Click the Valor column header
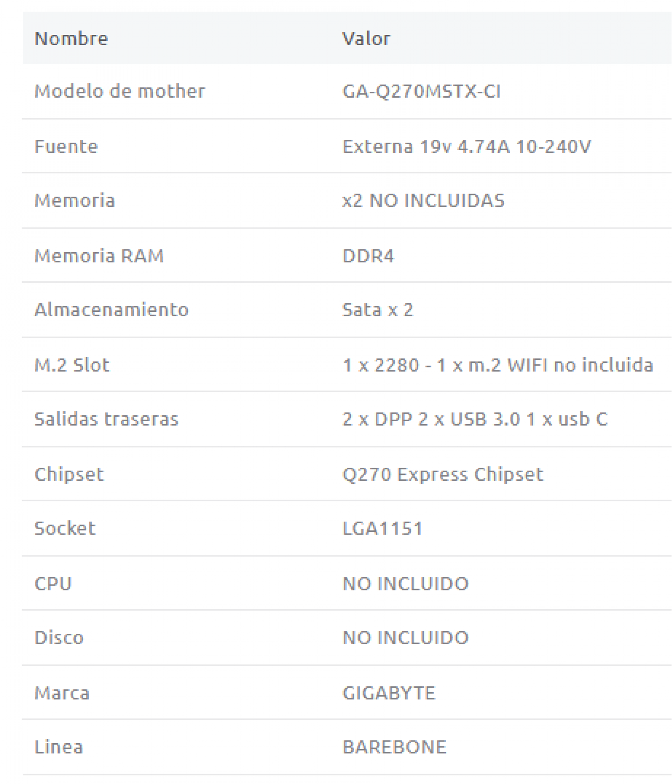672x784 pixels. coord(366,39)
